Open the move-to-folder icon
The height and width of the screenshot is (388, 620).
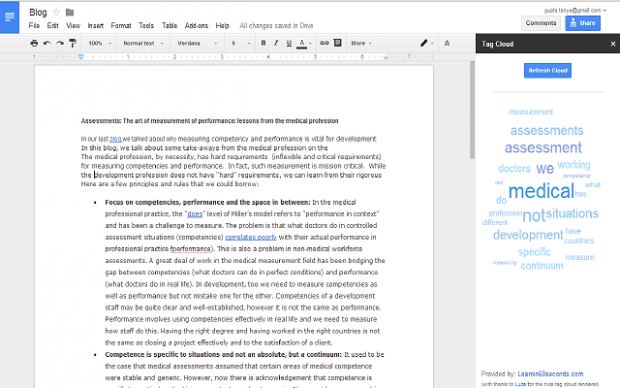(70, 13)
